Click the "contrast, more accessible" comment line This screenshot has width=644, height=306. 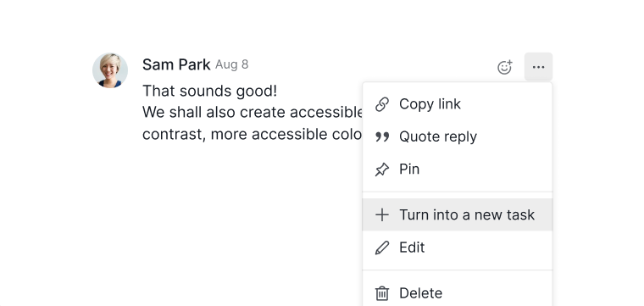pos(253,134)
